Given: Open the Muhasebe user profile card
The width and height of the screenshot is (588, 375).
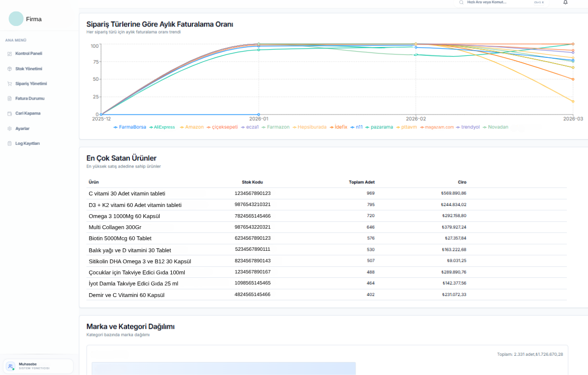Looking at the screenshot, I should (x=38, y=366).
